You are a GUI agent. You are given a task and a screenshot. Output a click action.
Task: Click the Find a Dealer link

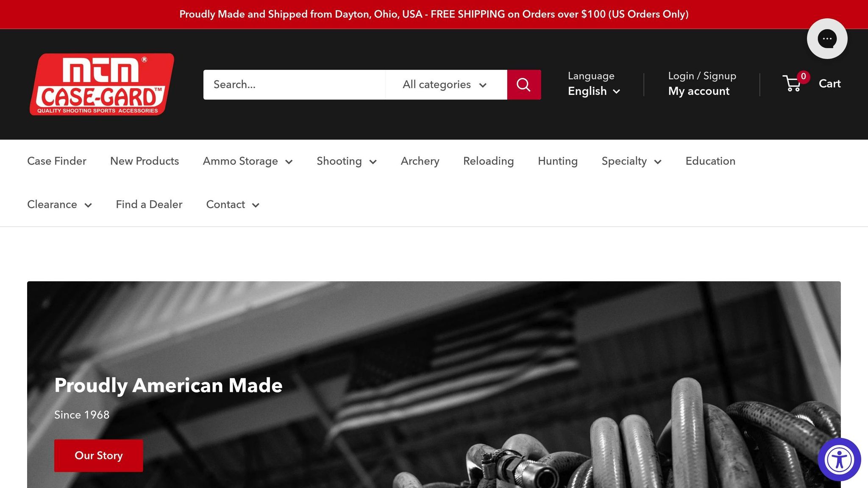(x=149, y=205)
